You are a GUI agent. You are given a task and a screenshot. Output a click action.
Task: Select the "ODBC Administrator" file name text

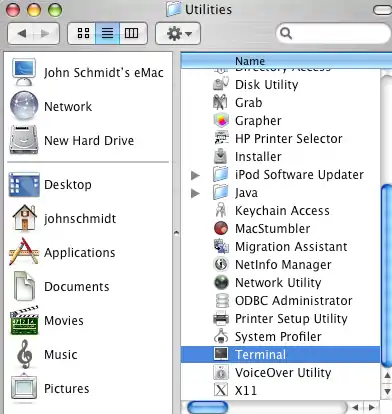pos(293,301)
